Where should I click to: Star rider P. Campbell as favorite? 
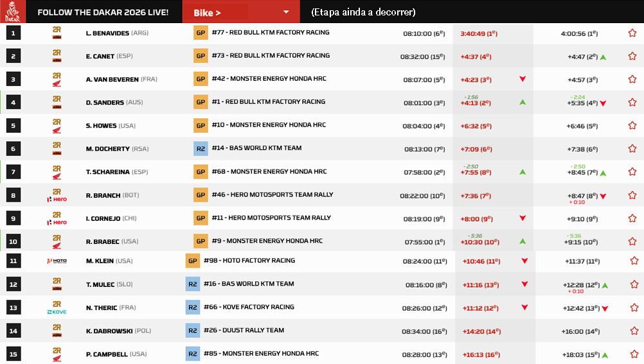[634, 354]
